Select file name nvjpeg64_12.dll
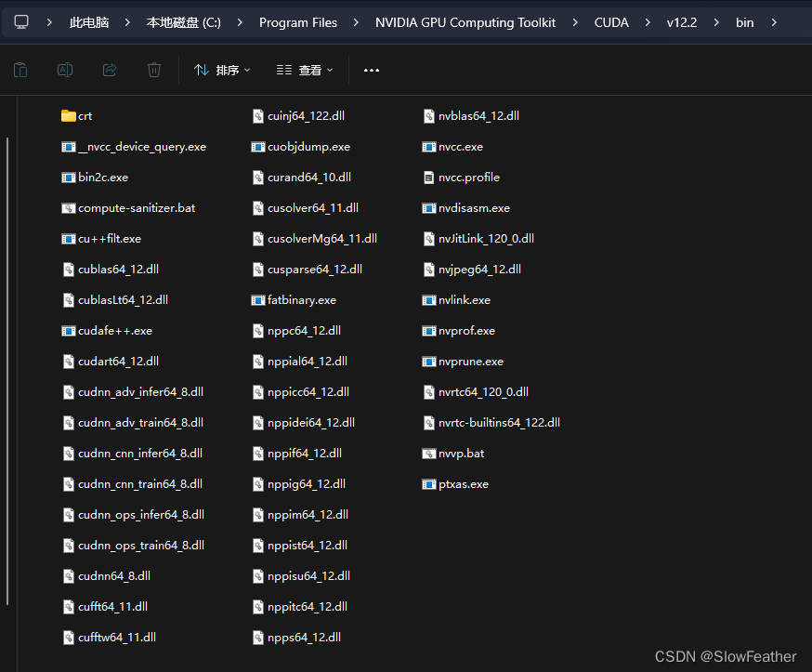This screenshot has width=812, height=672. click(479, 269)
